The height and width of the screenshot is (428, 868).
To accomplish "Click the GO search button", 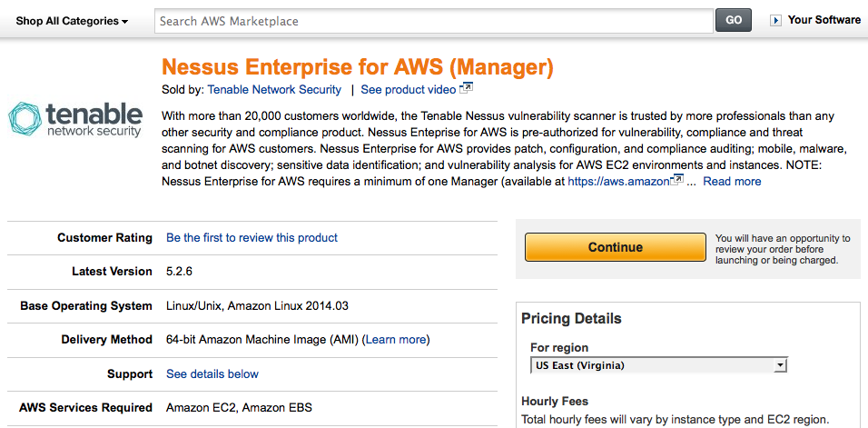I will click(x=734, y=21).
